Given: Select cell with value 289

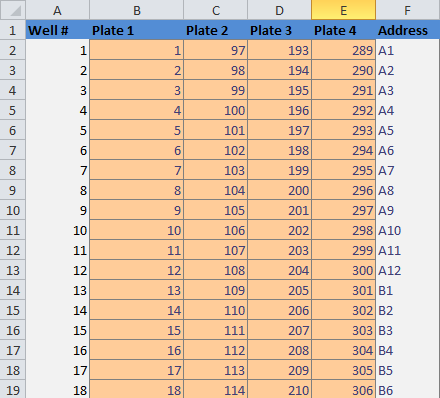Looking at the screenshot, I should click(x=344, y=50).
